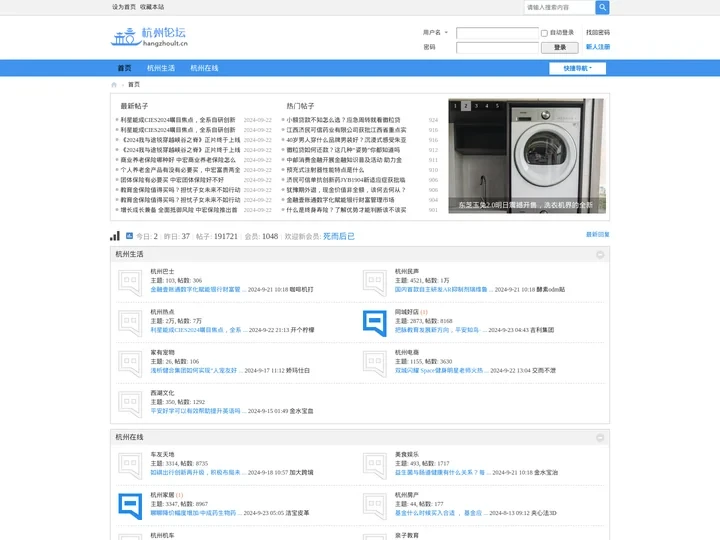Open 同城好店 forum title

pos(407,312)
